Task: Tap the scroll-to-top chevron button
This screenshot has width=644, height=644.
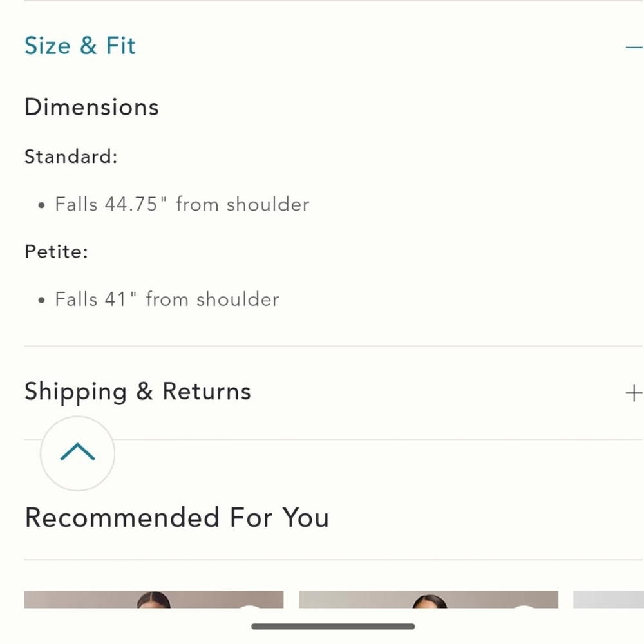Action: coord(77,453)
